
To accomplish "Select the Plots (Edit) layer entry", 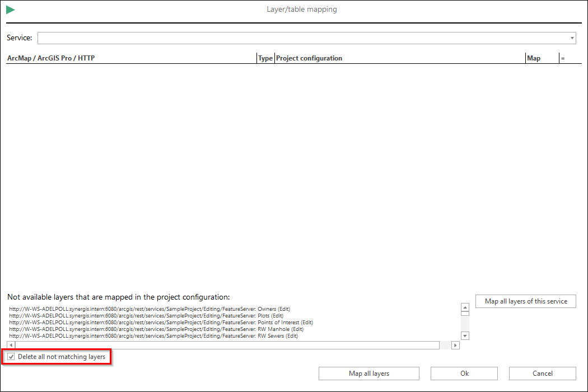I will tap(146, 316).
